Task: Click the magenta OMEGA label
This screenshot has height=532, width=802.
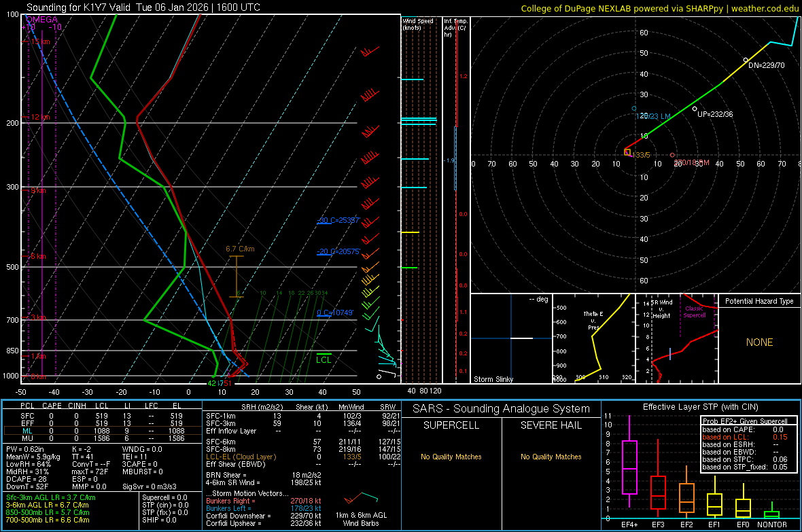Action: tap(41, 20)
